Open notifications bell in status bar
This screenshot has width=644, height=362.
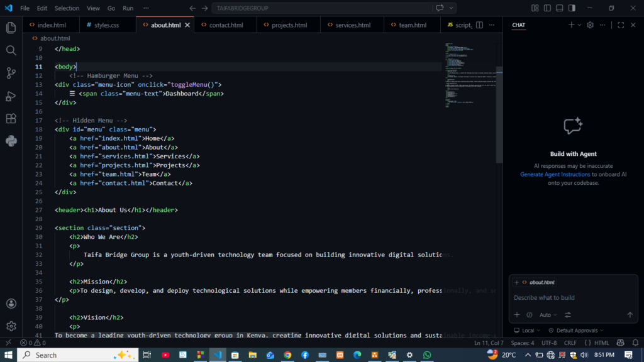point(635,343)
